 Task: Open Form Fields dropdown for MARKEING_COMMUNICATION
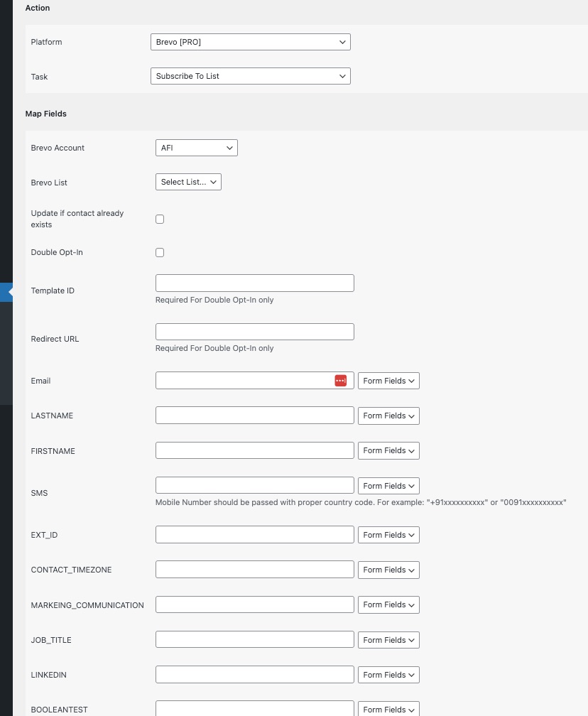tap(388, 605)
